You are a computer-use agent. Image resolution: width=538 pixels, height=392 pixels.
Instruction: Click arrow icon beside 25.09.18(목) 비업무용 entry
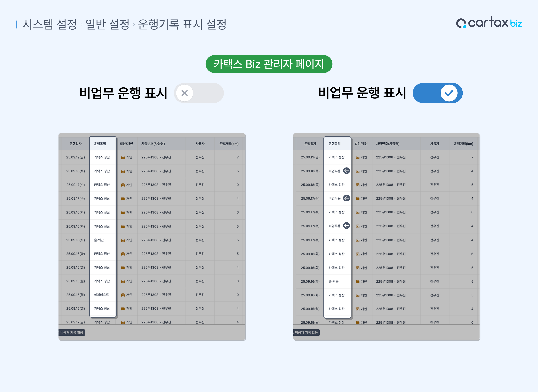(x=346, y=171)
